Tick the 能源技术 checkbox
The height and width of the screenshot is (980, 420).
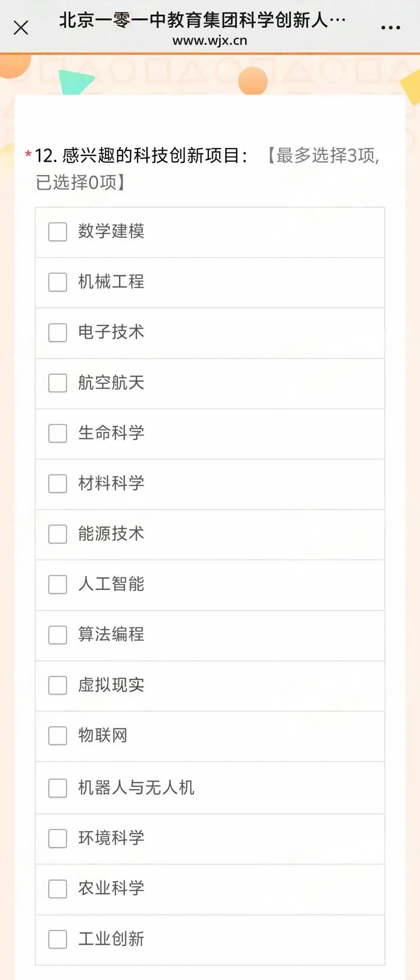(58, 534)
